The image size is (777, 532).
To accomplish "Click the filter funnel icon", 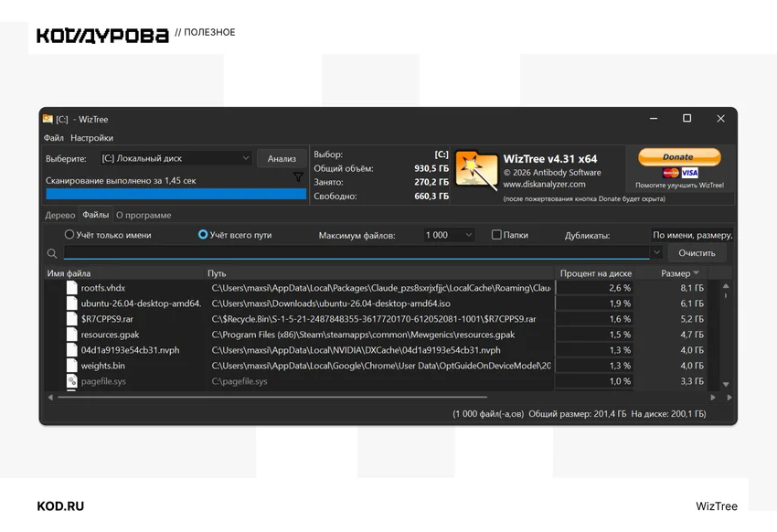I will click(298, 177).
